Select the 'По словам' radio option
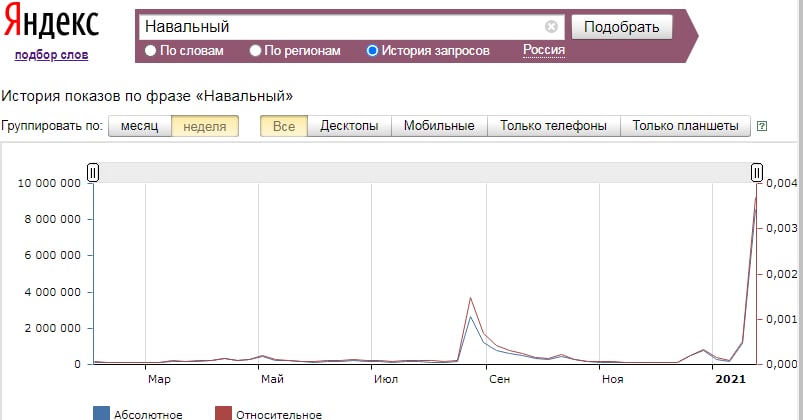 coord(151,51)
